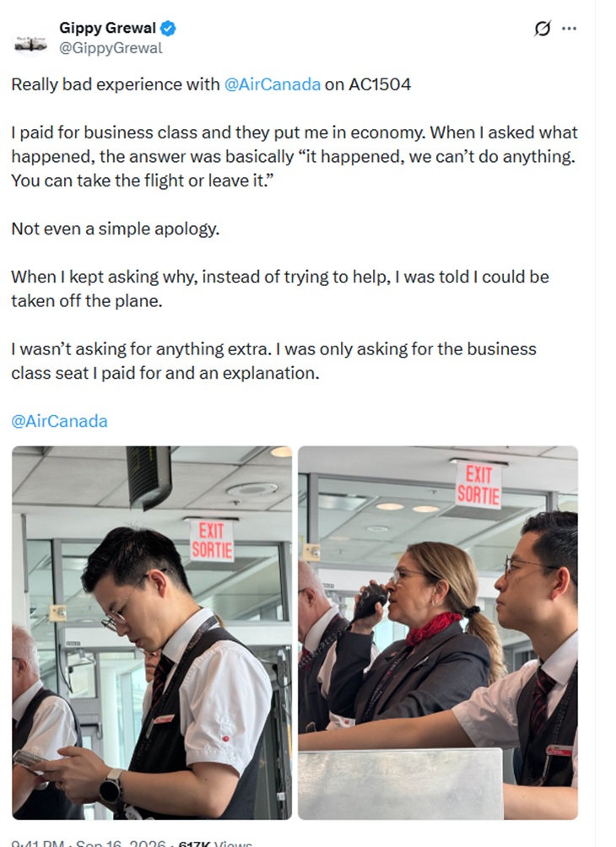This screenshot has width=616, height=847.
Task: Click the paragraph starting "I wasn't asking for anything"
Action: pos(273,361)
